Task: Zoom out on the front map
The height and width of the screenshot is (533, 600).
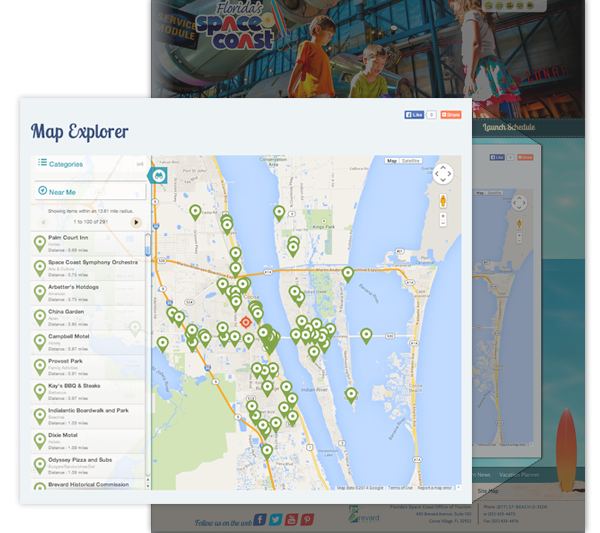Action: tap(443, 223)
